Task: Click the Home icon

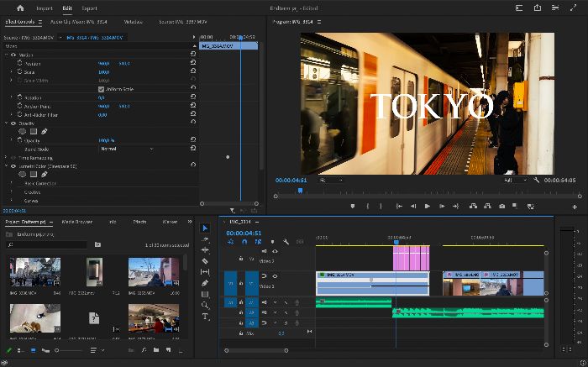Action: click(20, 8)
